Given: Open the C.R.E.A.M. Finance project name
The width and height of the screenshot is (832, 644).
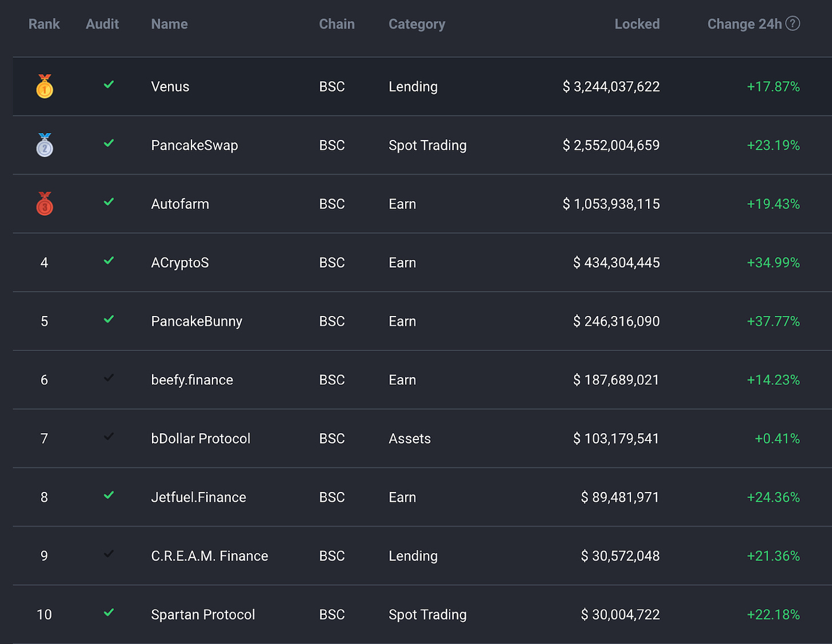Looking at the screenshot, I should coord(209,556).
